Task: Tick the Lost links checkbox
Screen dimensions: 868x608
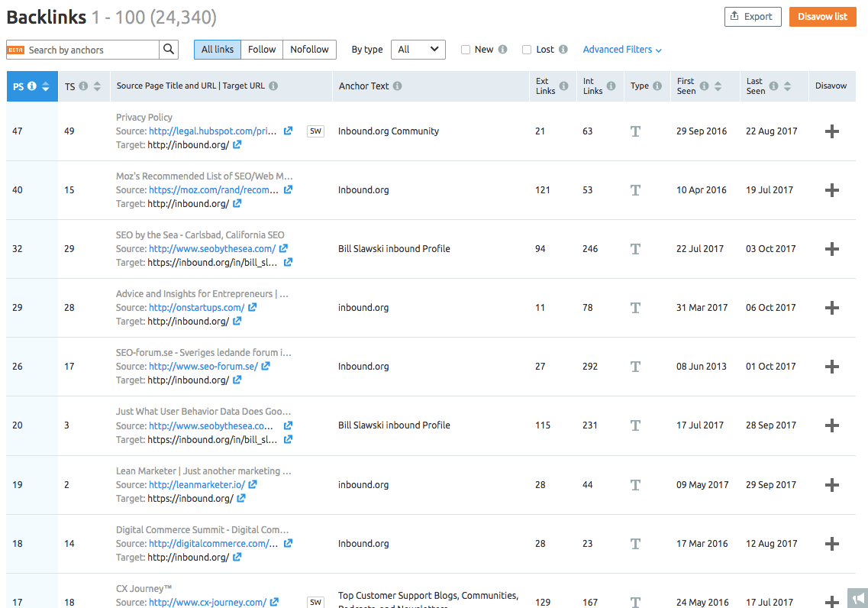Action: click(527, 50)
